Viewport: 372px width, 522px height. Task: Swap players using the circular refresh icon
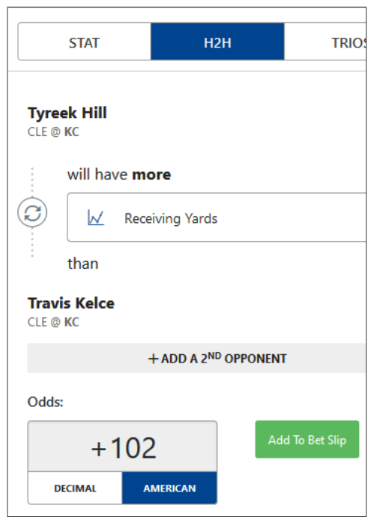pyautogui.click(x=32, y=213)
